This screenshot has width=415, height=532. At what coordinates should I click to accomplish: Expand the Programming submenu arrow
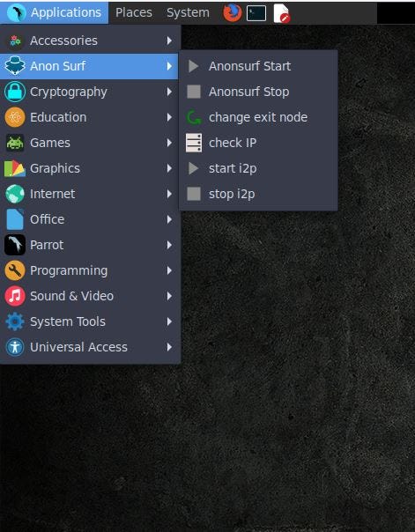click(x=169, y=270)
